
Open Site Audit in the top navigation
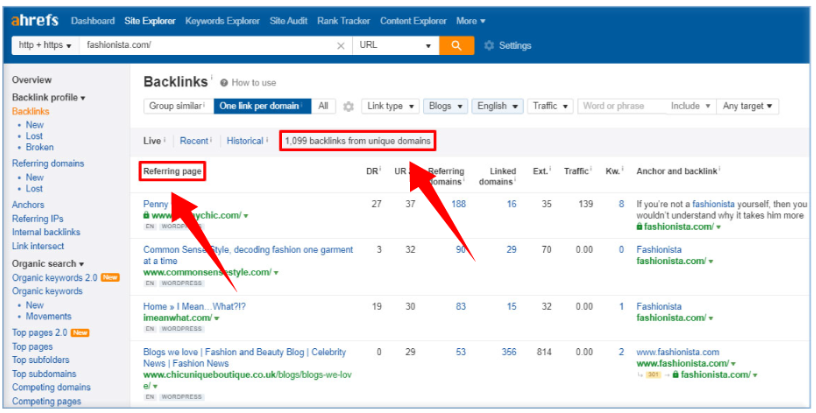click(288, 21)
